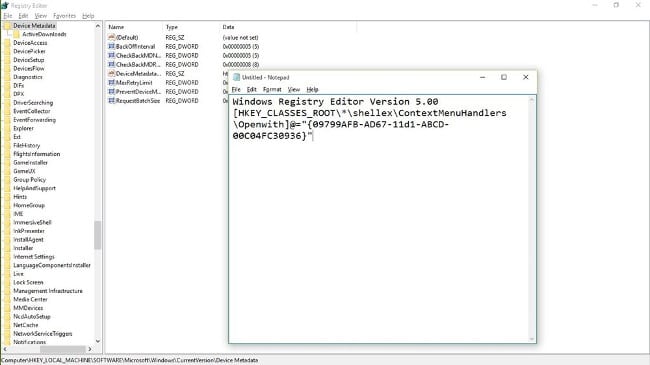Click the tree pane scroll down arrow
Viewport: 650px width, 365px height.
tap(98, 341)
